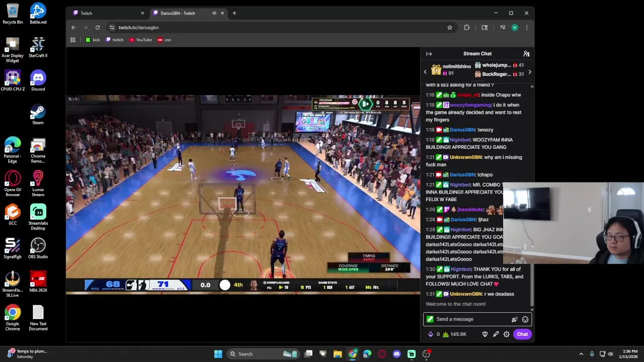Show next gift leaderboard entries

coord(529,72)
